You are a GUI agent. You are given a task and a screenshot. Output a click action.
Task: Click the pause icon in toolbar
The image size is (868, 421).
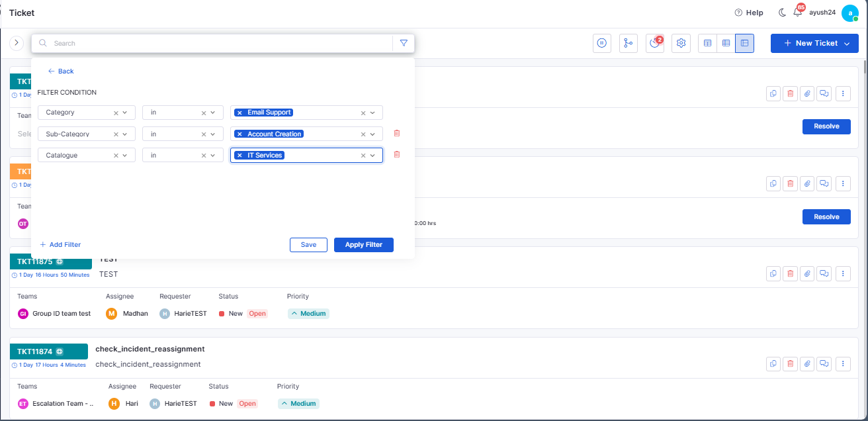tap(602, 43)
